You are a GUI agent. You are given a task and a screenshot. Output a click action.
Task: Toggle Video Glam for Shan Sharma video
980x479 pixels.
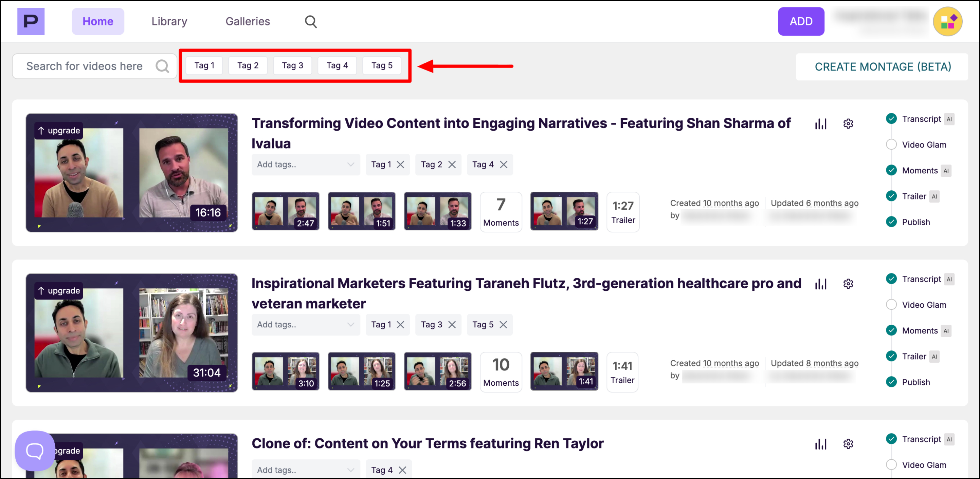pyautogui.click(x=891, y=145)
